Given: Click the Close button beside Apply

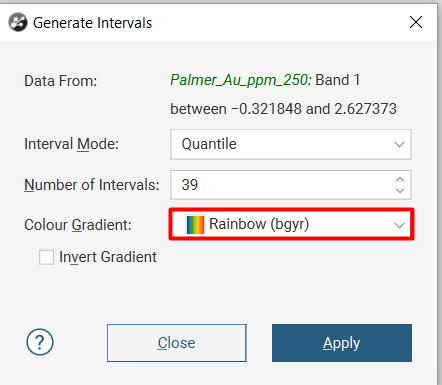Looking at the screenshot, I should pyautogui.click(x=177, y=343).
